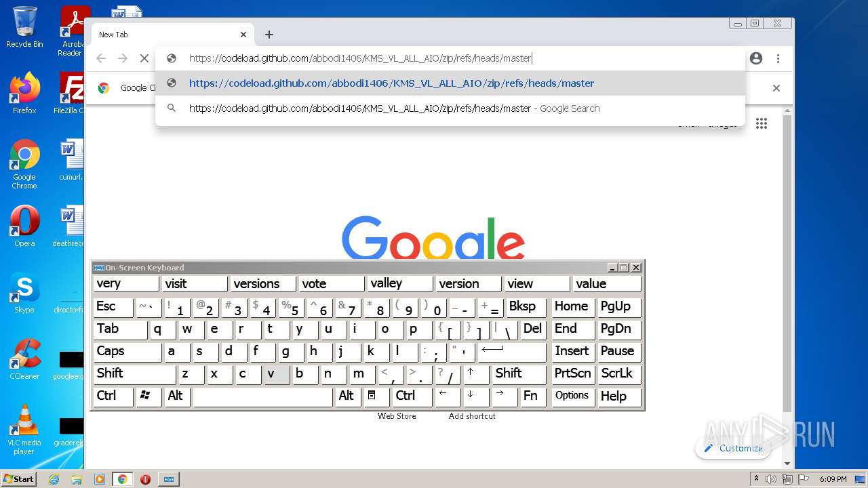Screen dimensions: 868x488
Task: Close the New Tab tab
Action: pos(243,35)
